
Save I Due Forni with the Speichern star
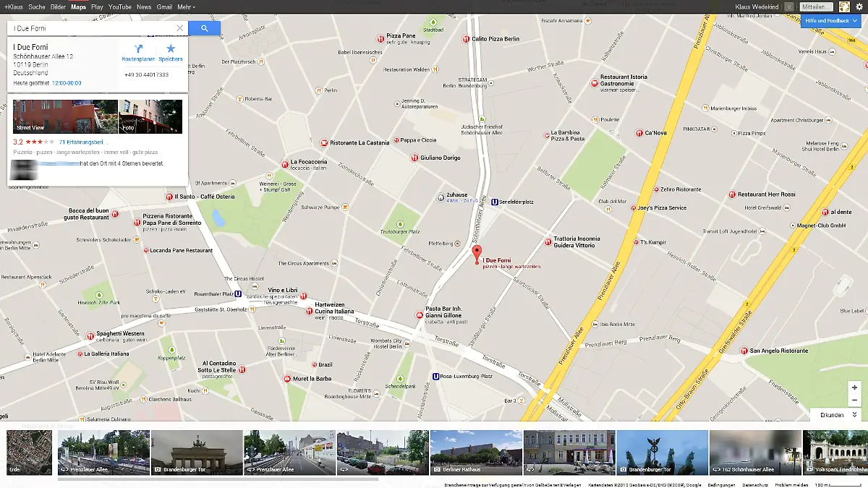pyautogui.click(x=171, y=49)
